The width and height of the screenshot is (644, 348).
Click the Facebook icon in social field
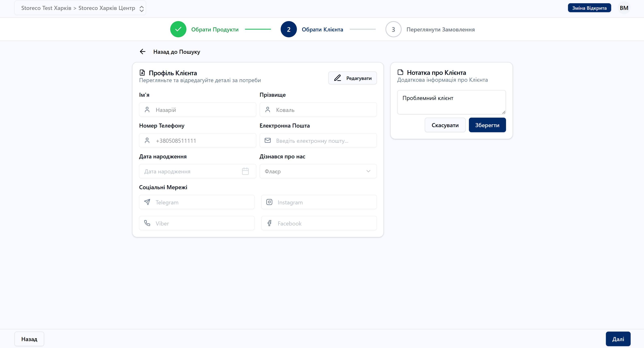tap(269, 223)
